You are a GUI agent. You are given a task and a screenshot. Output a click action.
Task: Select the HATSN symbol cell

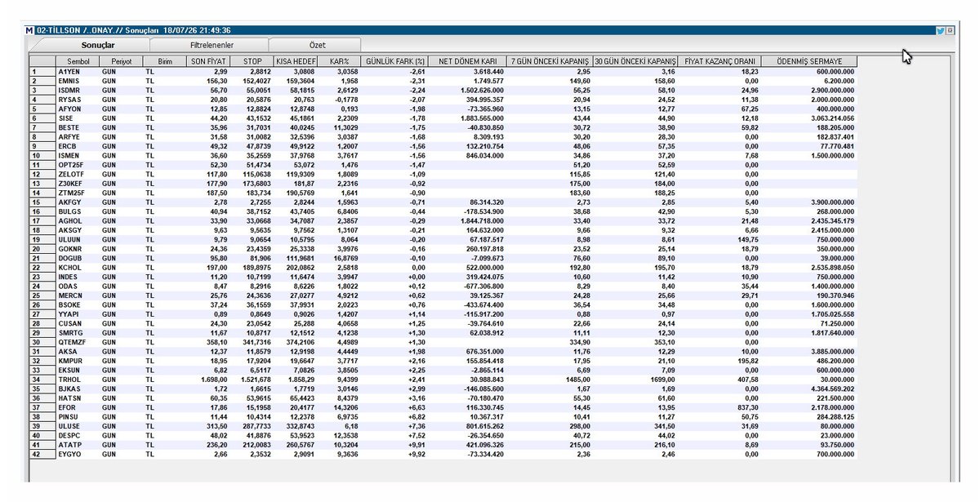(78, 398)
